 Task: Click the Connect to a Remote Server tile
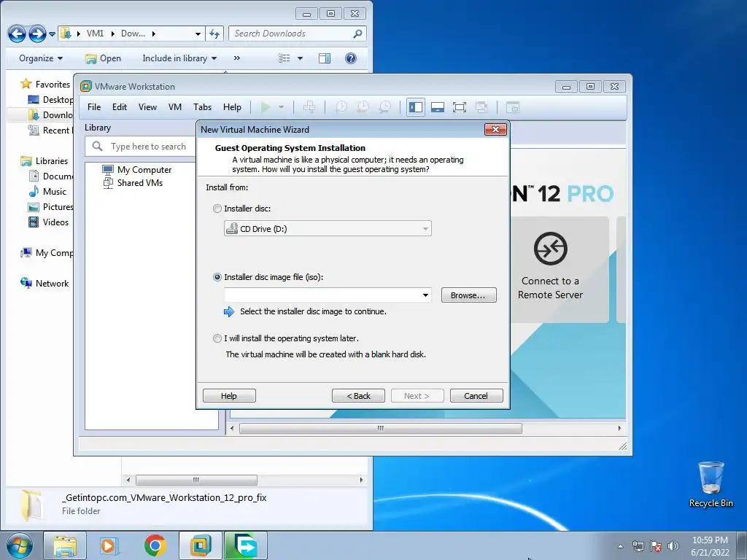(550, 270)
